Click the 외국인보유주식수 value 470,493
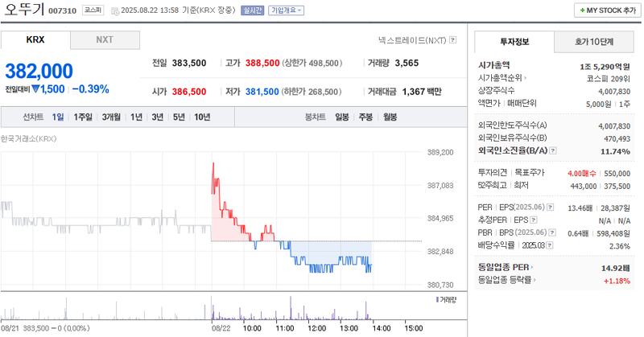This screenshot has height=337, width=644. point(617,138)
